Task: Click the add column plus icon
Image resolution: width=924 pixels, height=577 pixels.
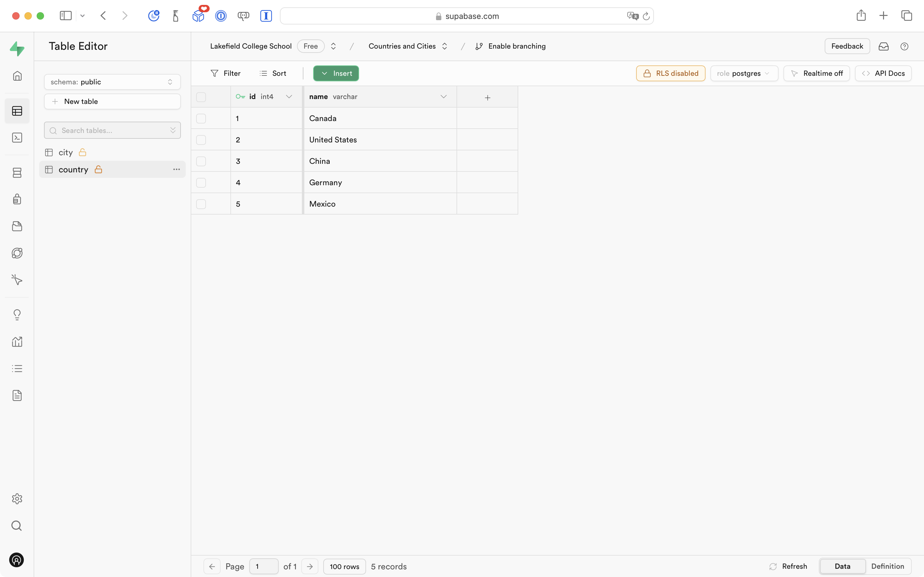Action: [487, 98]
